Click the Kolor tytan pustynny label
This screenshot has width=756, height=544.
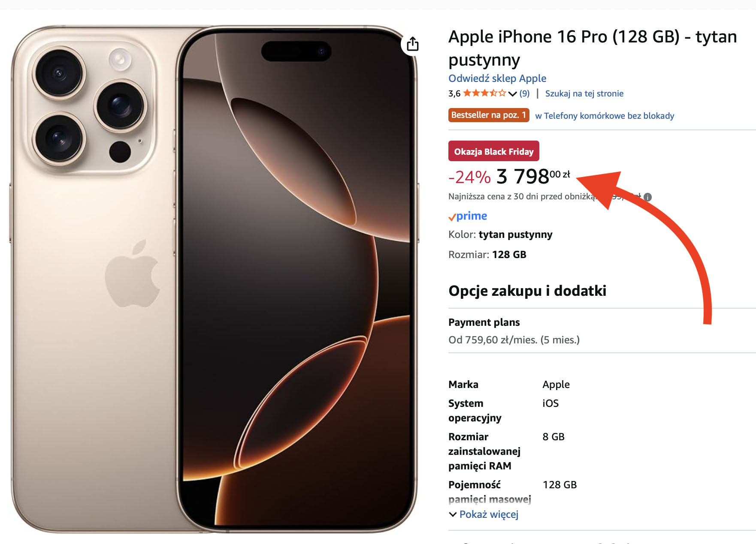tap(500, 234)
